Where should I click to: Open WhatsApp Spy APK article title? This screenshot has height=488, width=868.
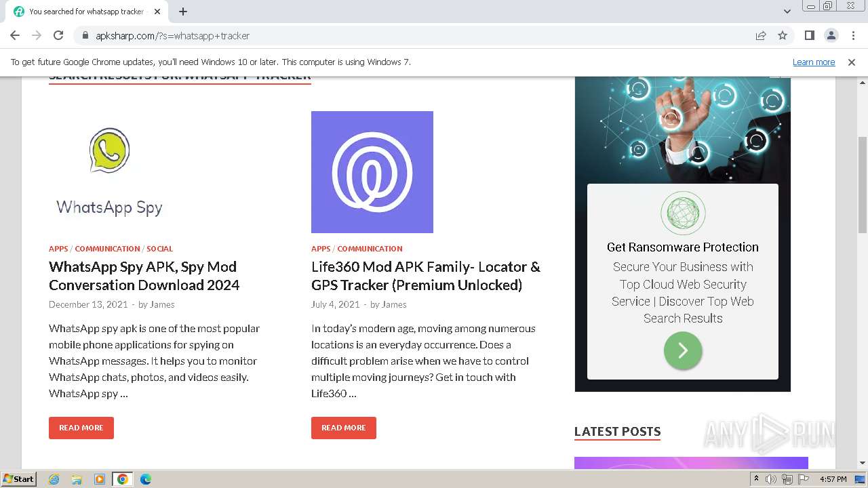coord(144,276)
